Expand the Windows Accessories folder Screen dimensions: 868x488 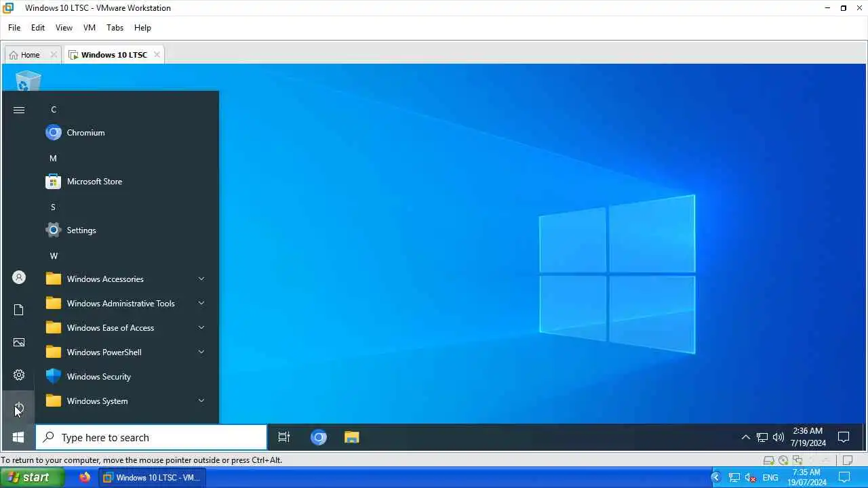click(x=127, y=279)
